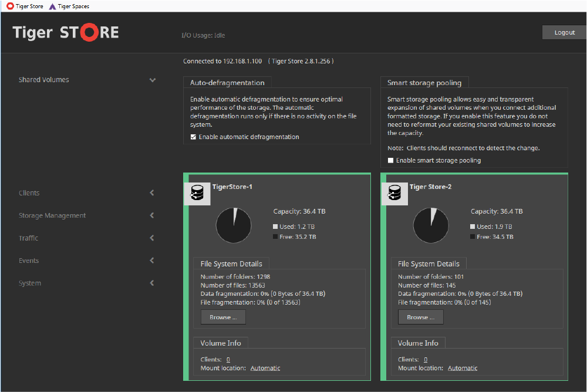Switch to the Tiger Spaces tab
This screenshot has height=392, width=587.
tap(69, 6)
